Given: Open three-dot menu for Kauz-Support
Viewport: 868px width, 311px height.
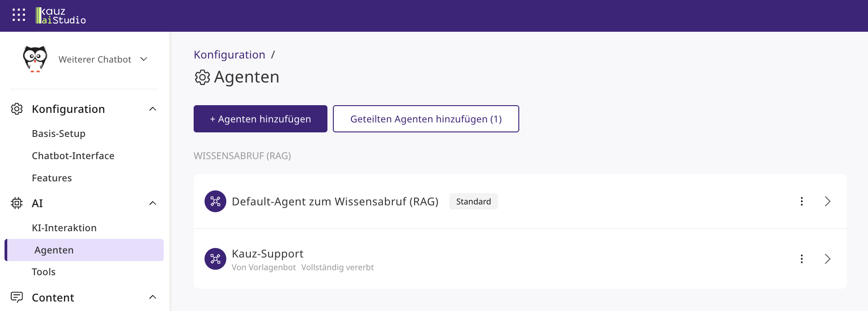Looking at the screenshot, I should [802, 259].
